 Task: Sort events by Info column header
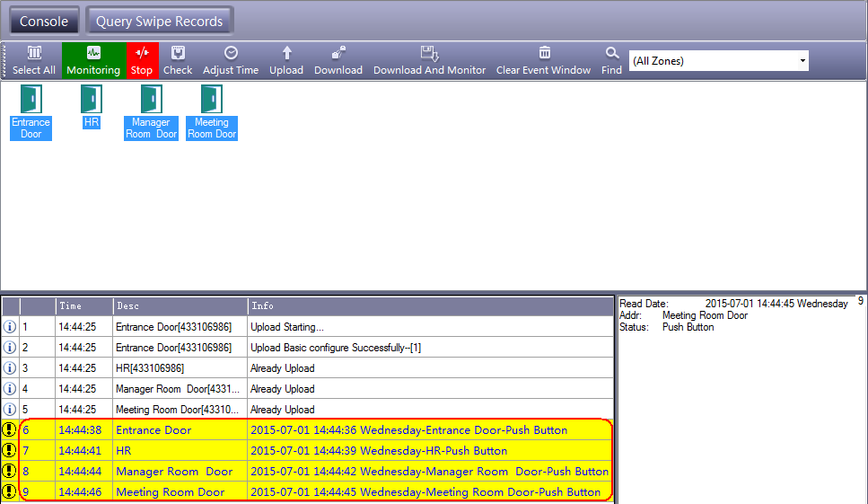tap(430, 306)
